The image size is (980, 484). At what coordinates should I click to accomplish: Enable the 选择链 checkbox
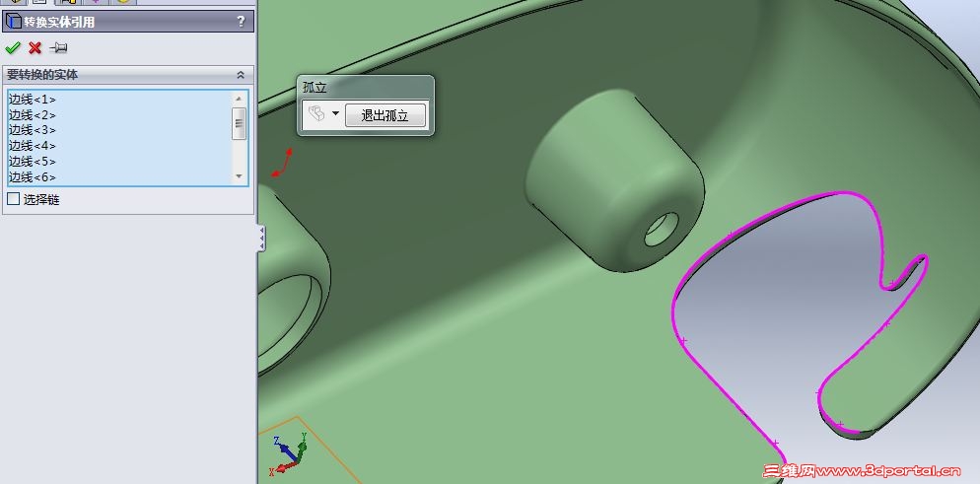tap(13, 199)
